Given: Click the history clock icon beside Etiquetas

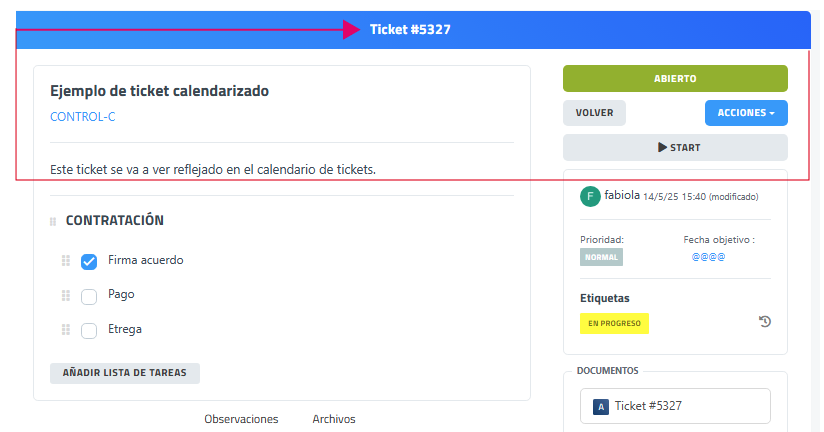Looking at the screenshot, I should point(765,322).
